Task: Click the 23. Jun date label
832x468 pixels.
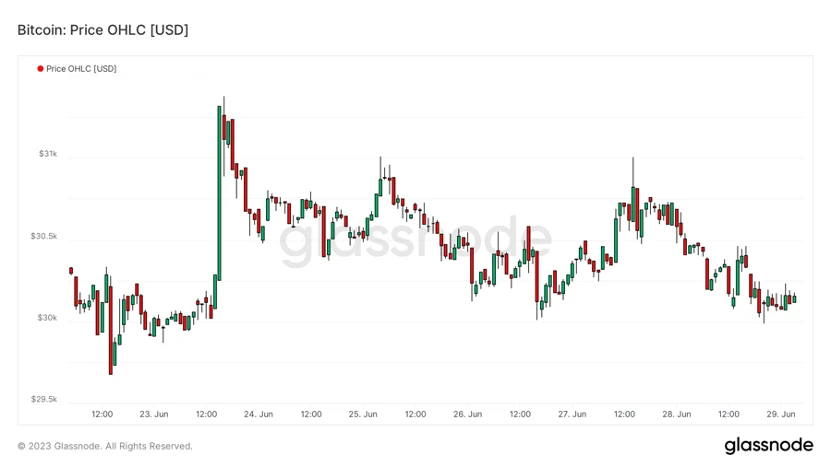Action: point(154,414)
